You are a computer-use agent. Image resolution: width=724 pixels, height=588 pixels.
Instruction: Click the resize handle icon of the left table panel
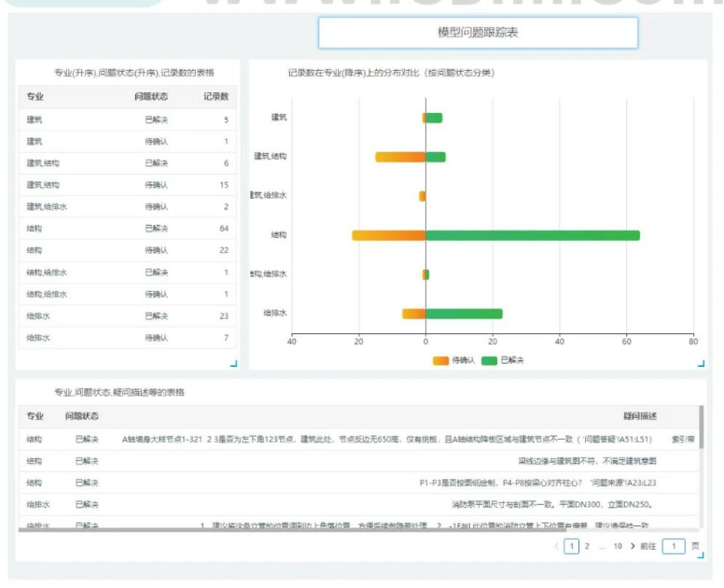[x=233, y=363]
